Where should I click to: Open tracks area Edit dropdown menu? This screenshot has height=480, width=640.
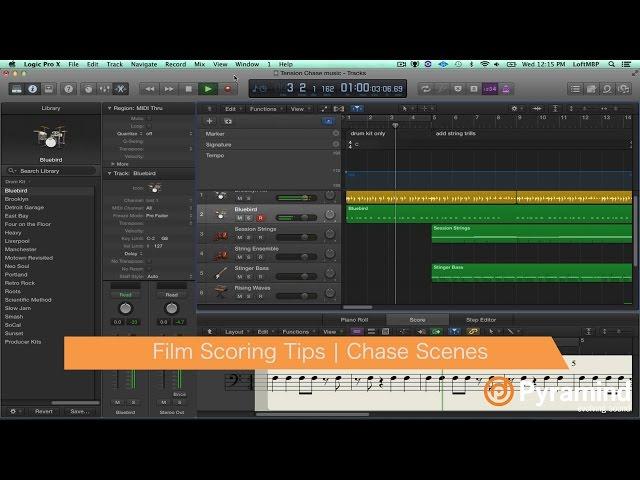(x=232, y=109)
